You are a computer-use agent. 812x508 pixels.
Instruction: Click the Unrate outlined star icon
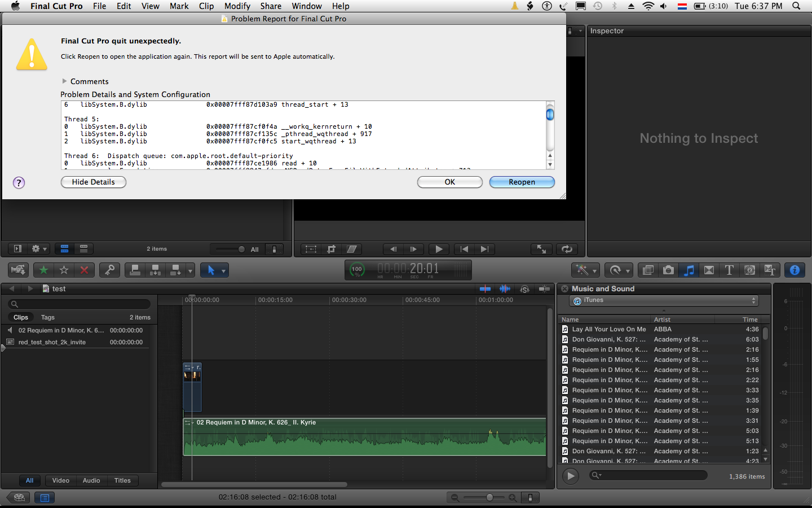pyautogui.click(x=64, y=270)
